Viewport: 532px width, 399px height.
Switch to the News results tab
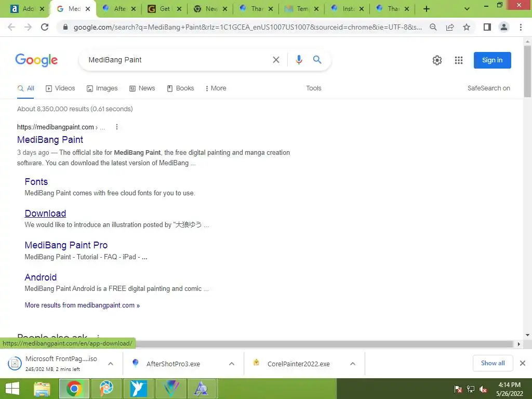(142, 88)
